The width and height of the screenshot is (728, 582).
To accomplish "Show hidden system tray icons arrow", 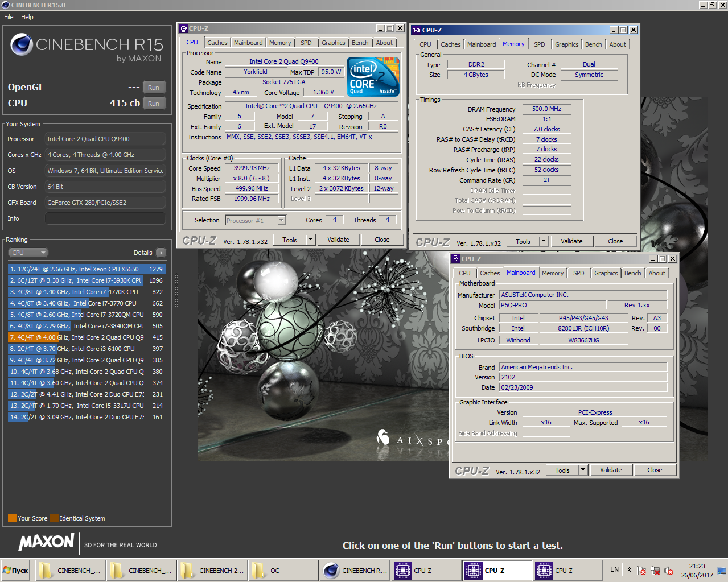I will click(x=629, y=570).
